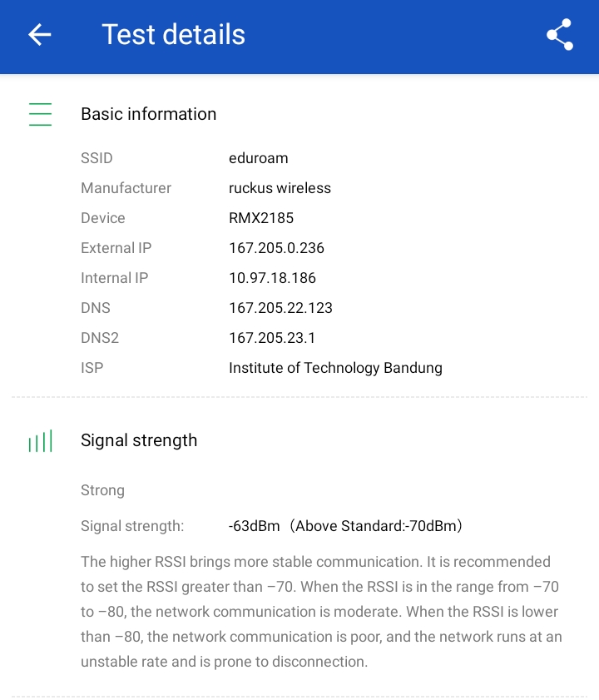The height and width of the screenshot is (700, 599).
Task: Click the Basic information list icon
Action: 40,114
